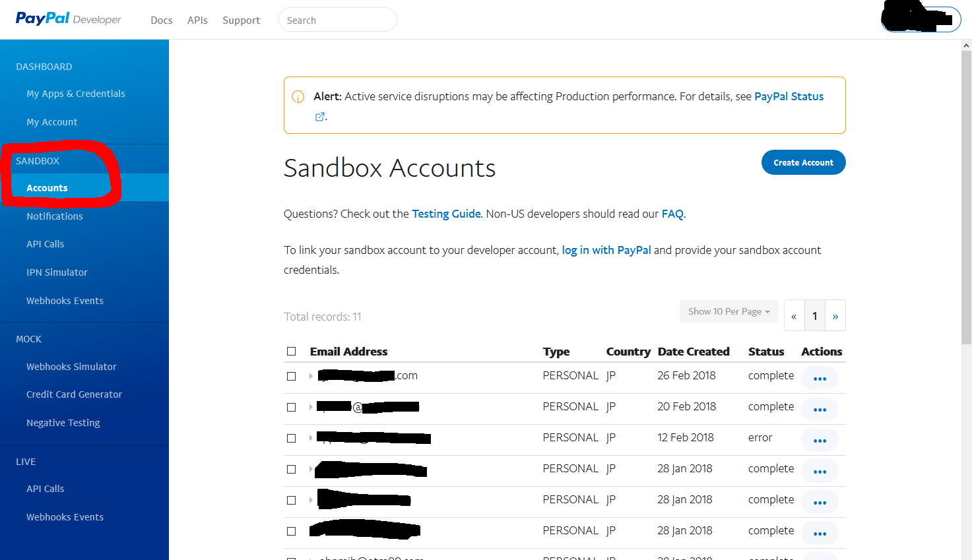Check the box for the 26 Feb 2018 account
Viewport: 972px width, 560px height.
291,376
